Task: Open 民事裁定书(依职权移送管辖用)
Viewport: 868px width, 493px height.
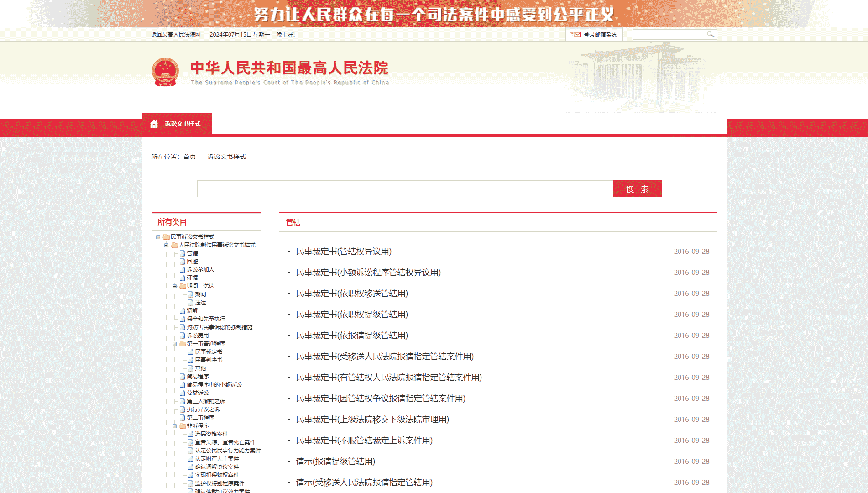Action: (352, 294)
